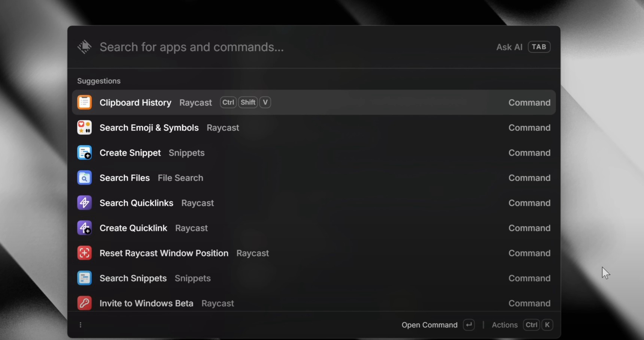Click 'Raycast' subtitle next to Search Emoji & Symbols

(x=223, y=127)
